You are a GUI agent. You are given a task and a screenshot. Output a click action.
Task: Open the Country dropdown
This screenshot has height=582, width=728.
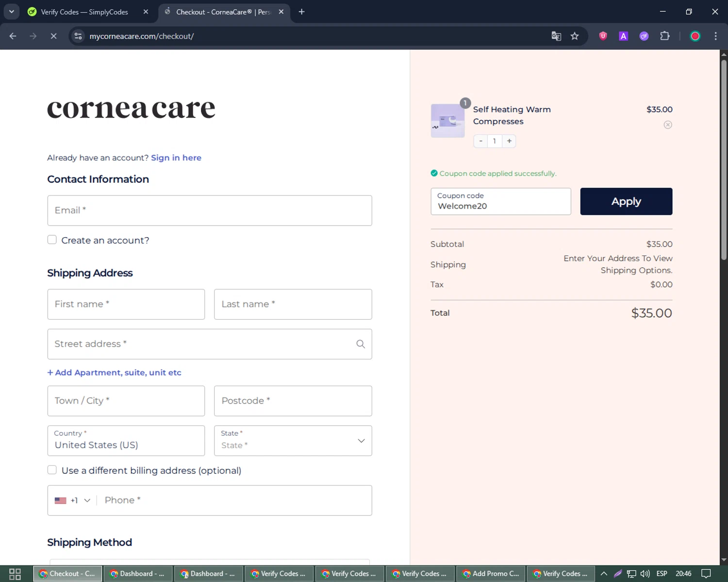[x=126, y=440]
